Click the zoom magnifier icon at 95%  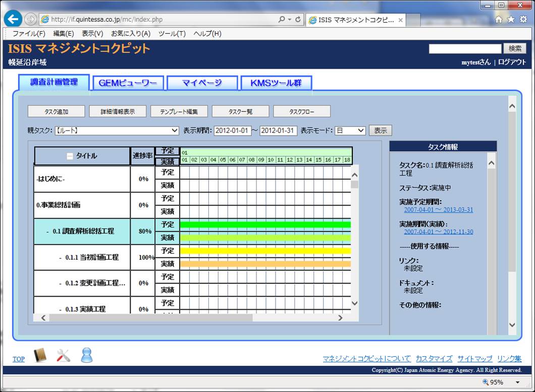485,382
